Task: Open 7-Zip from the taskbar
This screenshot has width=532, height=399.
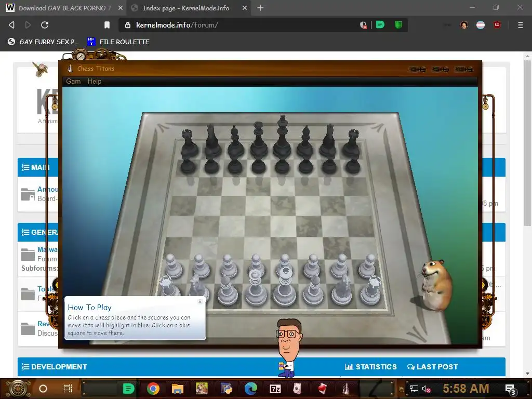Action: [x=275, y=389]
